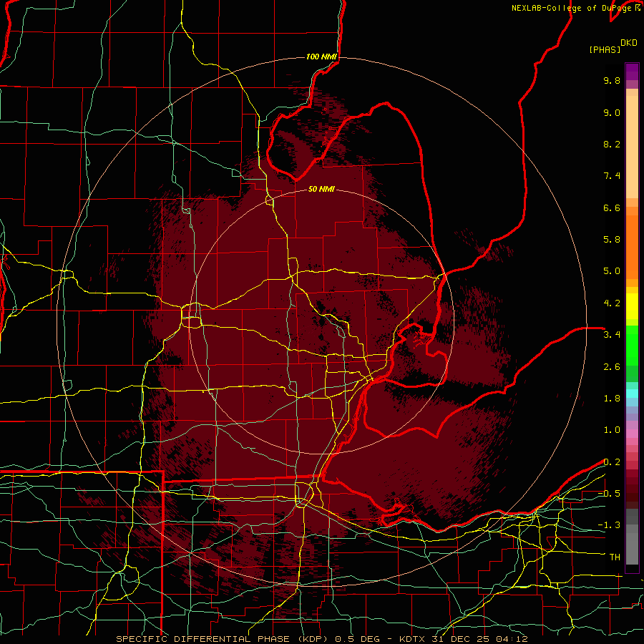The image size is (644, 644).
Task: Select the 7.4 scale value
Action: 612,176
